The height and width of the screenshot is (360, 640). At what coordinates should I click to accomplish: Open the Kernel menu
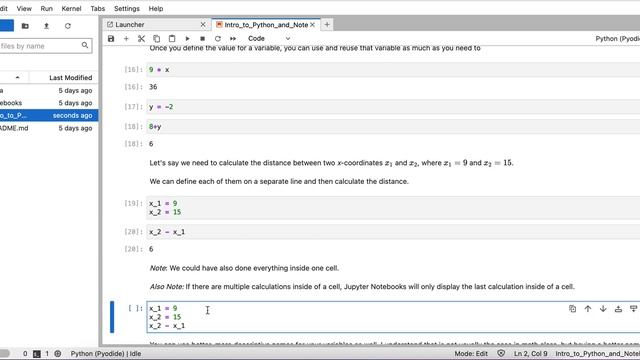[x=71, y=8]
